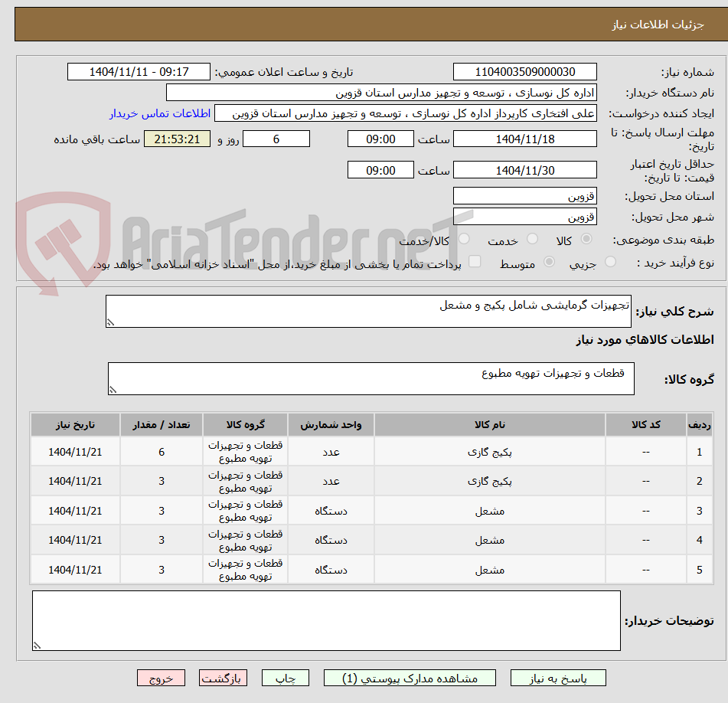Click the response deadline date 1404/11/18

tap(525, 139)
